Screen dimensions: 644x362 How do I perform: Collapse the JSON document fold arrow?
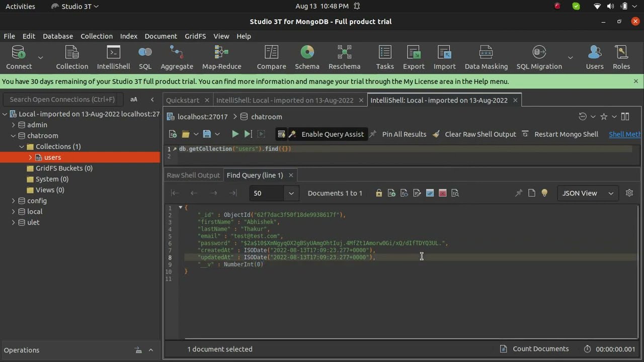point(181,208)
